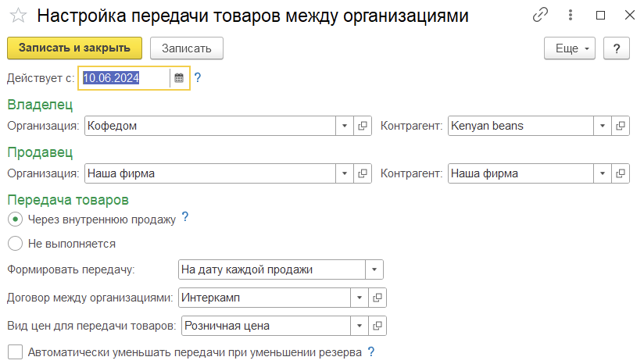Enable Автоматически уменьшать передачи checkbox
This screenshot has height=364, width=644.
point(15,352)
